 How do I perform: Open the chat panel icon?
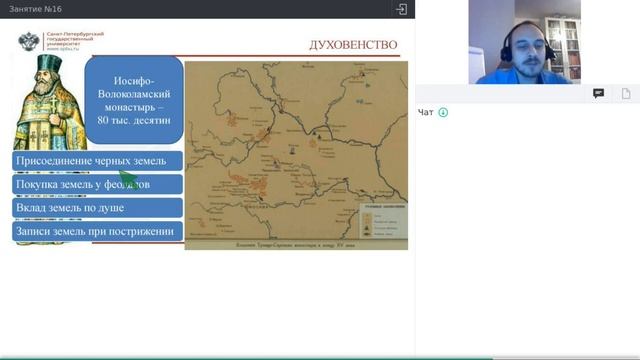(598, 93)
